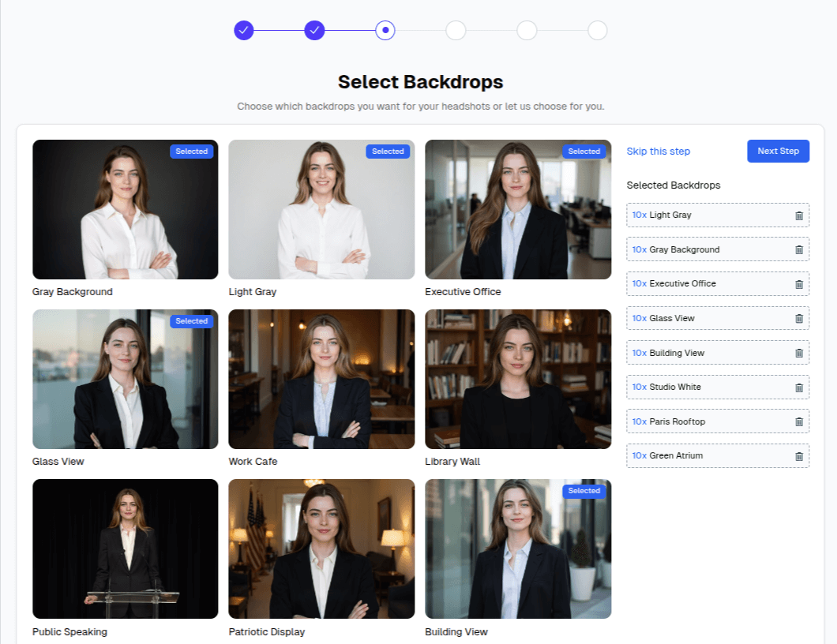The height and width of the screenshot is (644, 837).
Task: Click the '10x Building View' list entry
Action: 718,353
